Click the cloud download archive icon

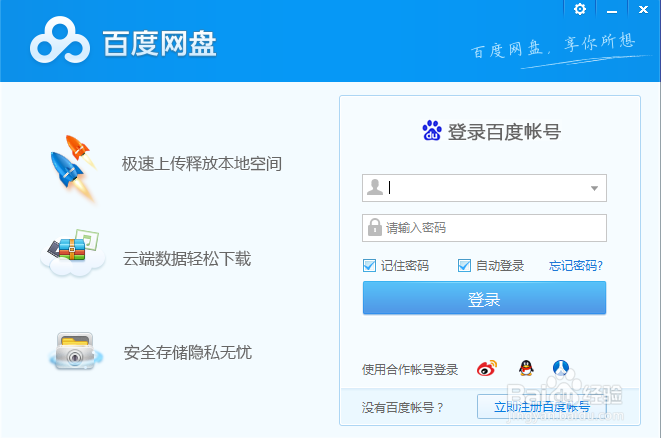tap(73, 253)
